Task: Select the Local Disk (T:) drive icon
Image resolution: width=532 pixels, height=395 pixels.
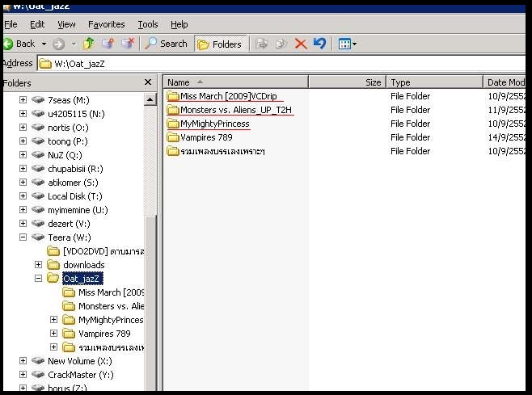Action: (x=38, y=196)
